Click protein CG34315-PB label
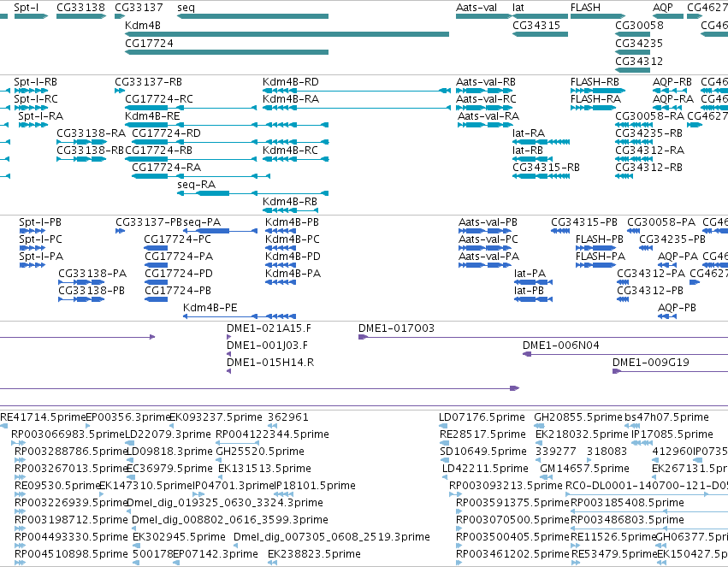 (584, 222)
